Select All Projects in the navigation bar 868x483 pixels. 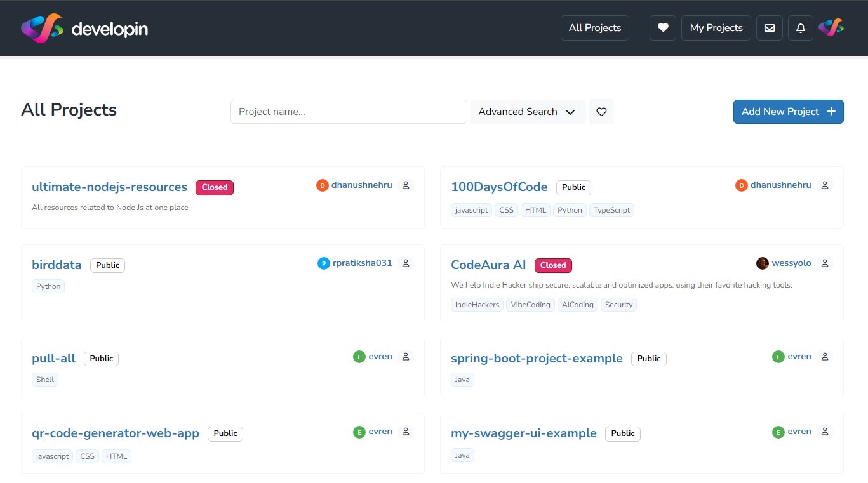point(594,28)
